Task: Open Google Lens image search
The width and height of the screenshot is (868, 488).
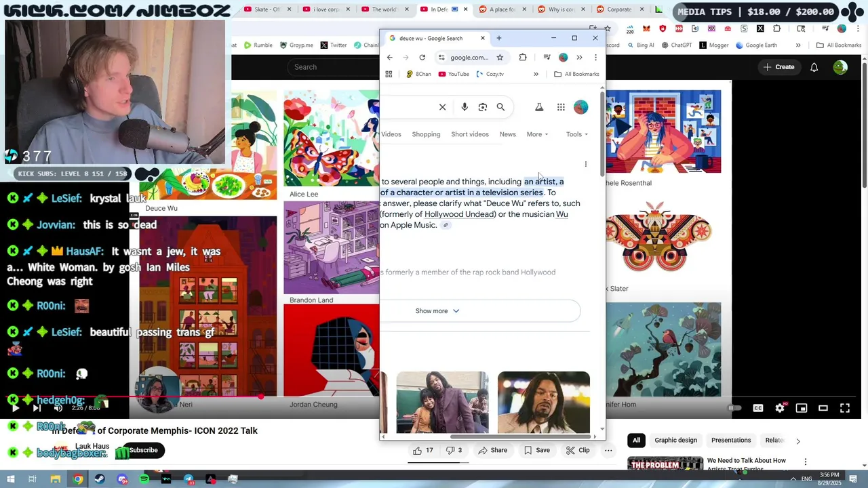Action: (483, 107)
